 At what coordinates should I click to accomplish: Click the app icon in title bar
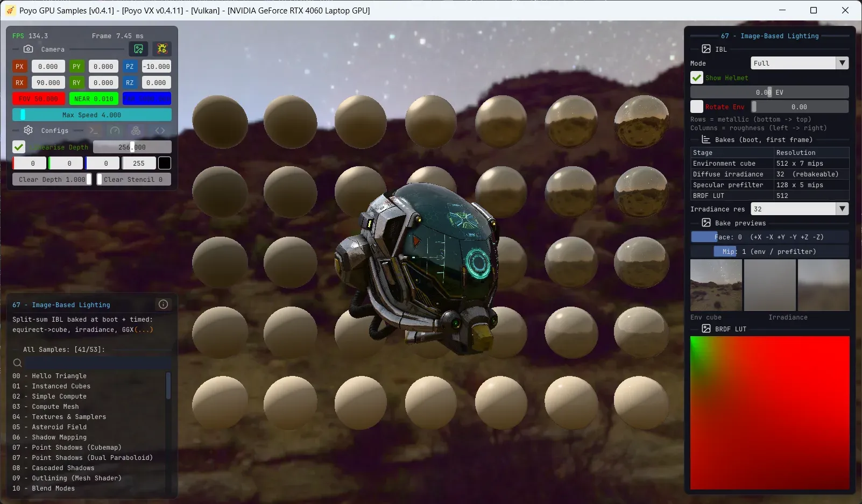click(x=10, y=10)
